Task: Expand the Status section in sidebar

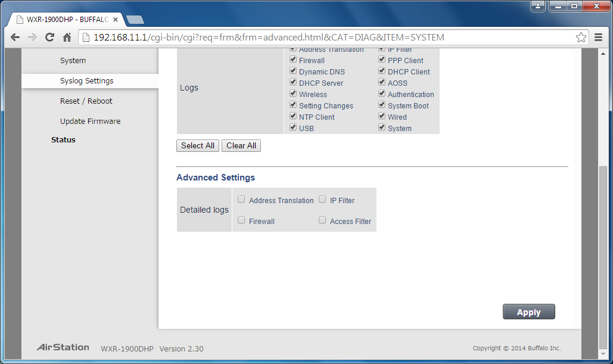Action: pyautogui.click(x=63, y=139)
